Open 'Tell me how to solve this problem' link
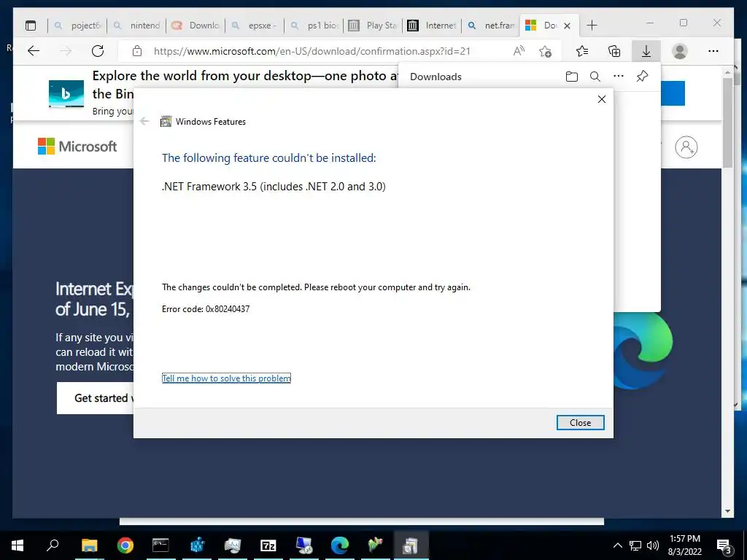This screenshot has width=747, height=560. point(226,378)
